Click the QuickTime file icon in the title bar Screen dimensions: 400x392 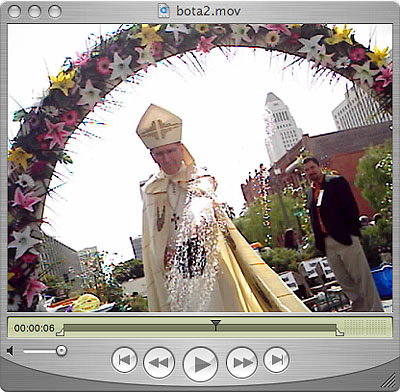click(164, 11)
